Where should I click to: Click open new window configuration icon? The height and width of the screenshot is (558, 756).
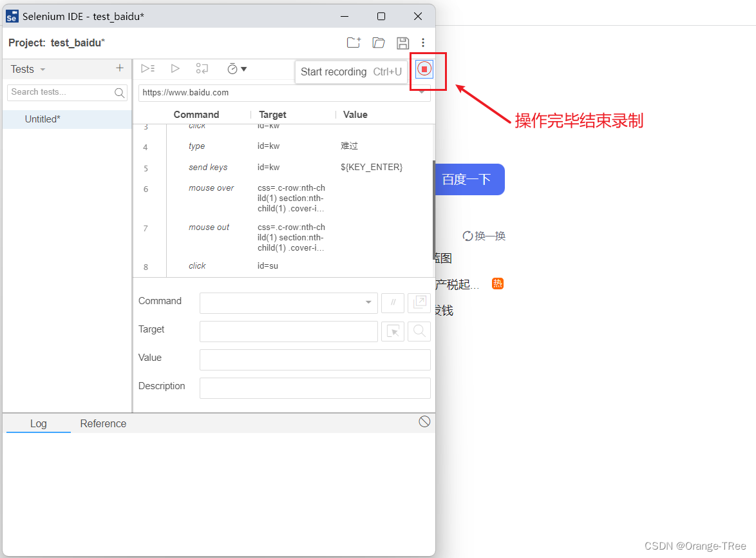point(419,303)
